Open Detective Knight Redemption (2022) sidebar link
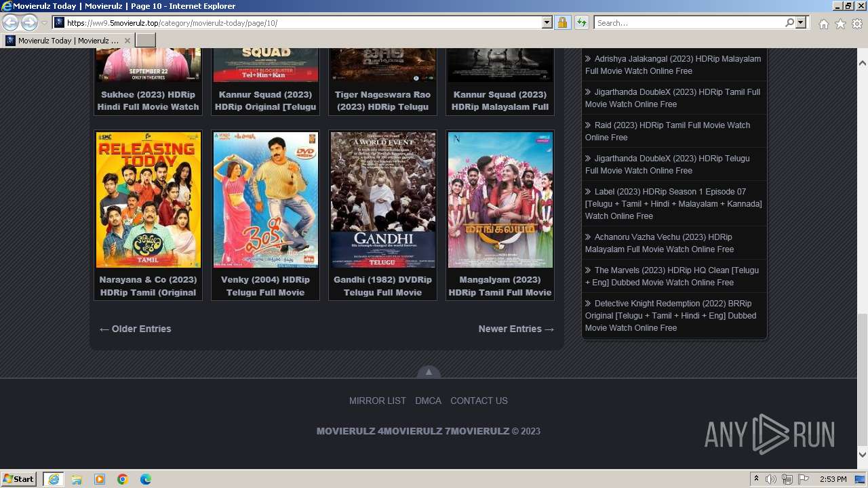Image resolution: width=868 pixels, height=488 pixels. pos(671,315)
